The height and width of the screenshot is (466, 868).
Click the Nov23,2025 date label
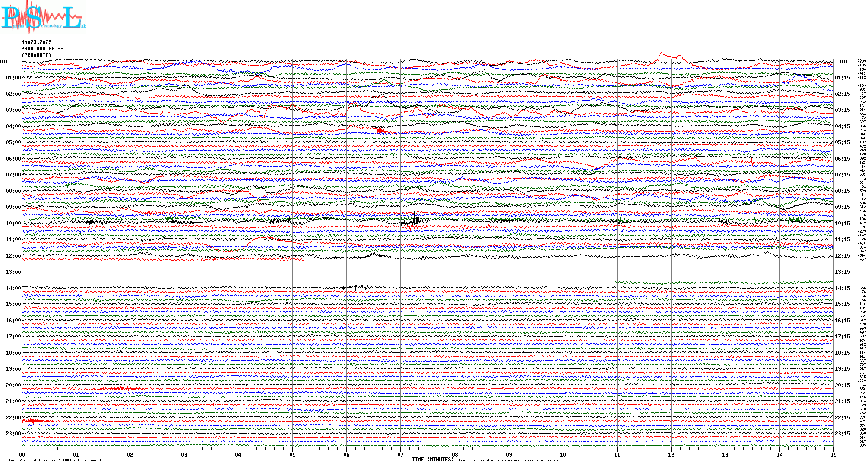coord(36,42)
